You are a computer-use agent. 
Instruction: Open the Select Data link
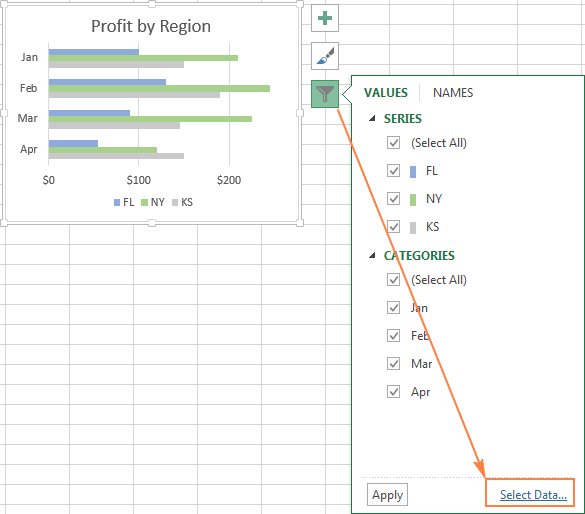533,495
